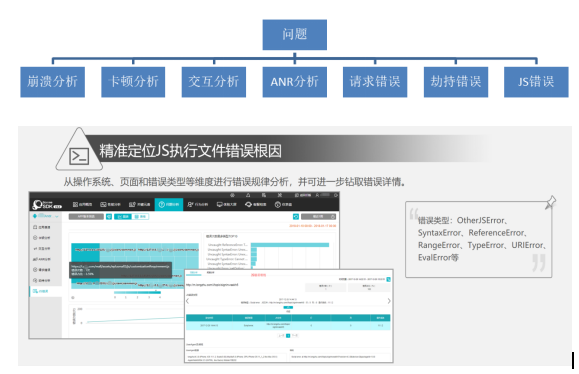Screen dimensions: 579x374
Task: Open the monitor-icon nav item in dashboard
Action: point(226,204)
